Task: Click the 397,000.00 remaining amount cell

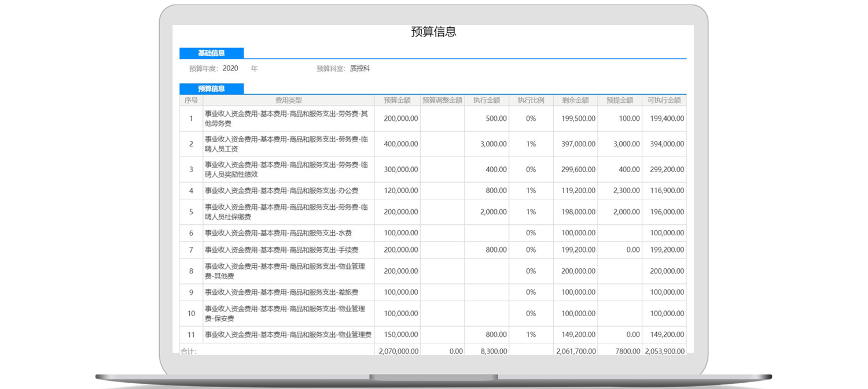Action: pyautogui.click(x=578, y=144)
